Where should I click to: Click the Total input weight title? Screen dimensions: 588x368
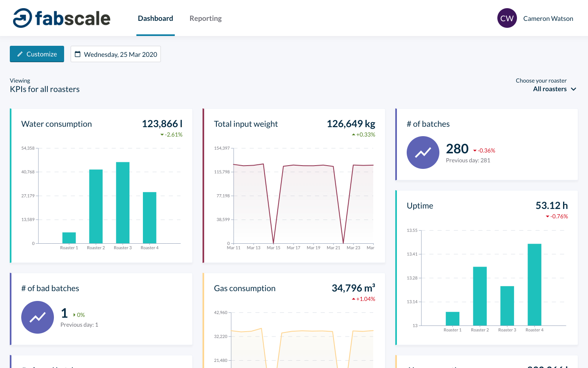(x=246, y=124)
